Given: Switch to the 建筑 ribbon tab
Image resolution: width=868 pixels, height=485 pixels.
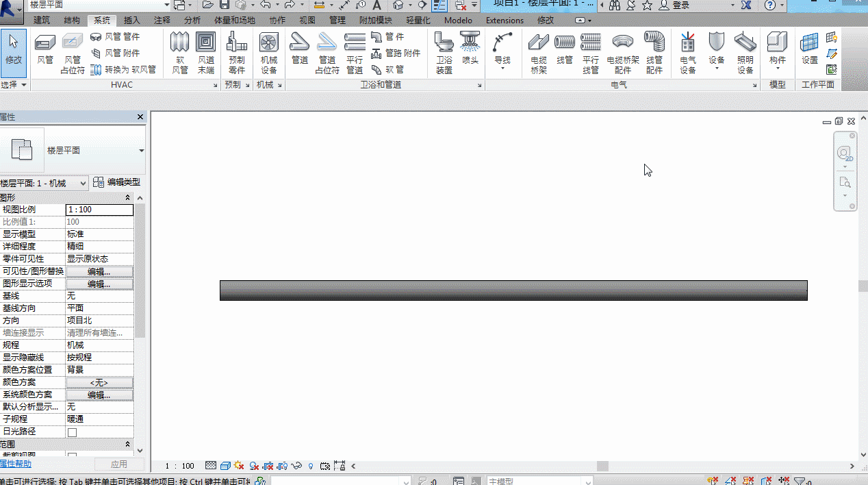Looking at the screenshot, I should (42, 21).
